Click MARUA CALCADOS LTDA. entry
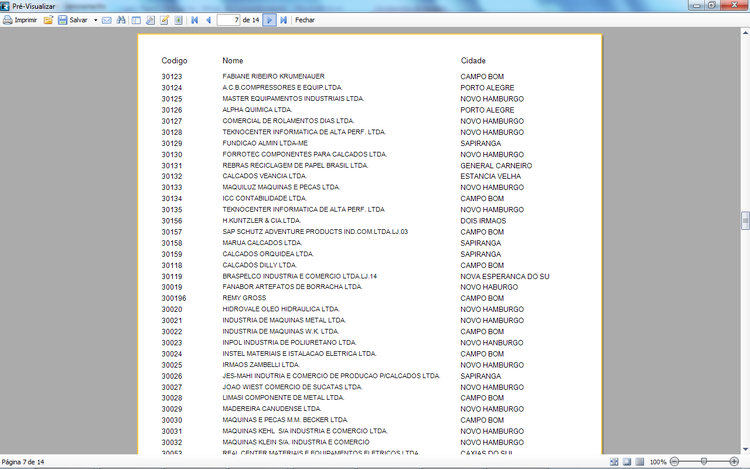This screenshot has width=750, height=469. pyautogui.click(x=262, y=243)
